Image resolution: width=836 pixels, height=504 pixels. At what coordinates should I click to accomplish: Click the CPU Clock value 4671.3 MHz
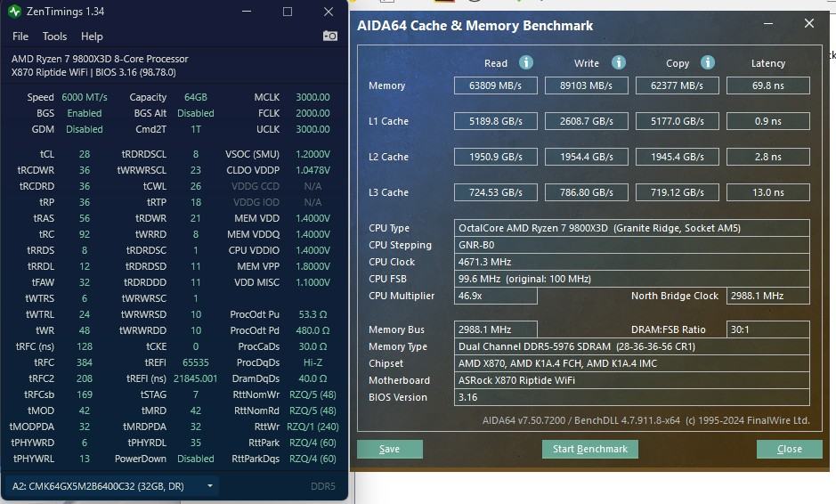pyautogui.click(x=632, y=262)
